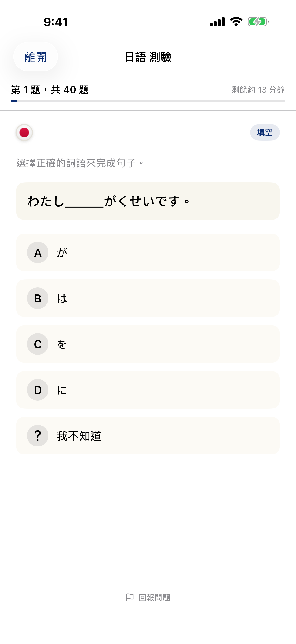Choose the 我不知道 option
296x644 pixels.
pos(148,435)
